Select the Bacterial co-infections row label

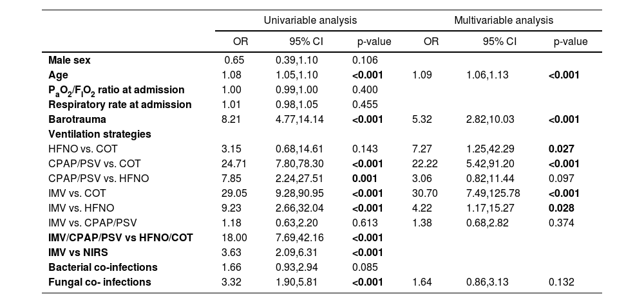pos(103,267)
